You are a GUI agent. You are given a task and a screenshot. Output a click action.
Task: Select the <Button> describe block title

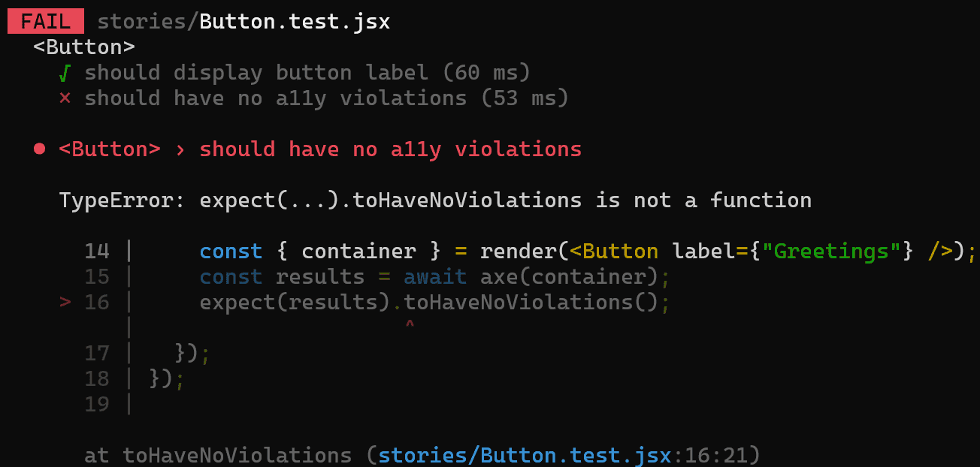click(84, 47)
